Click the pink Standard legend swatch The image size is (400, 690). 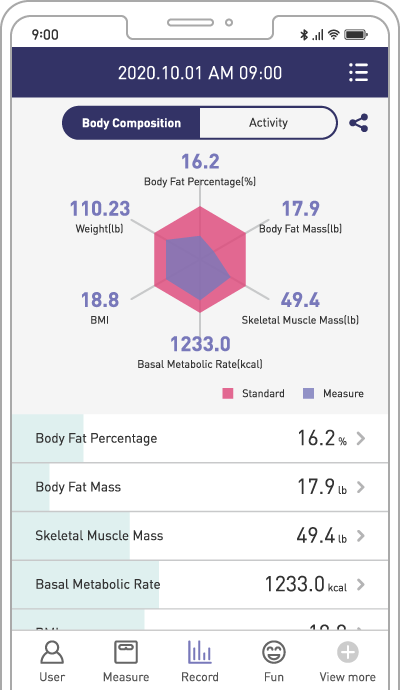pyautogui.click(x=228, y=393)
